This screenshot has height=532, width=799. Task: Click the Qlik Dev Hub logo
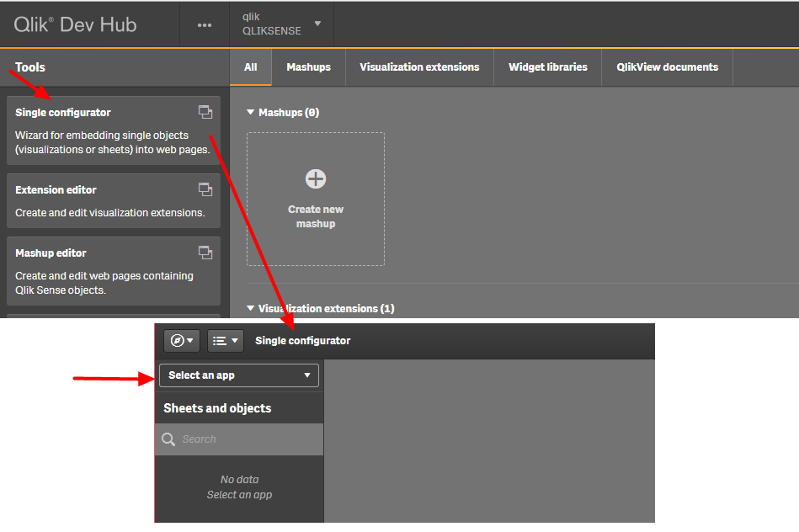pyautogui.click(x=76, y=24)
